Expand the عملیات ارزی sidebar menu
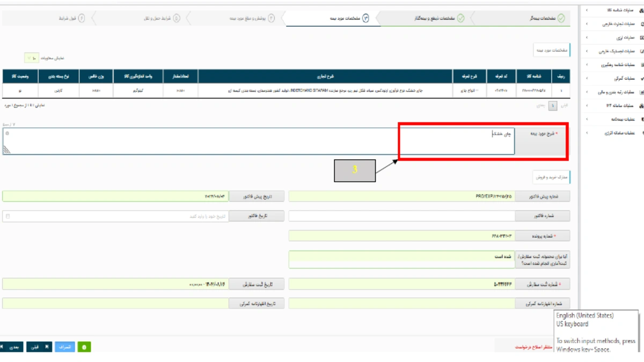 [x=612, y=38]
